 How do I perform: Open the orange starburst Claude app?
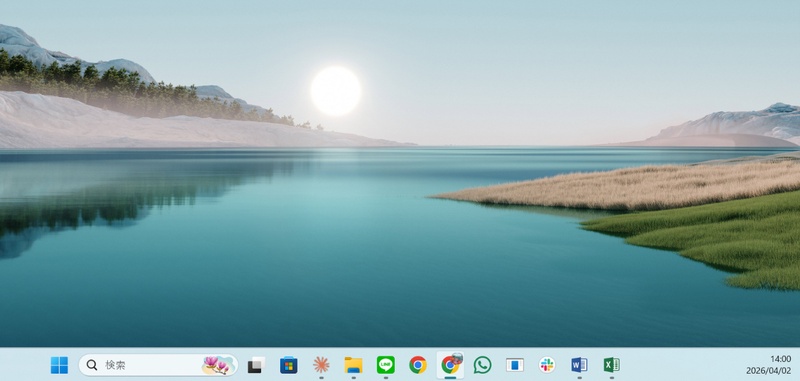click(321, 365)
